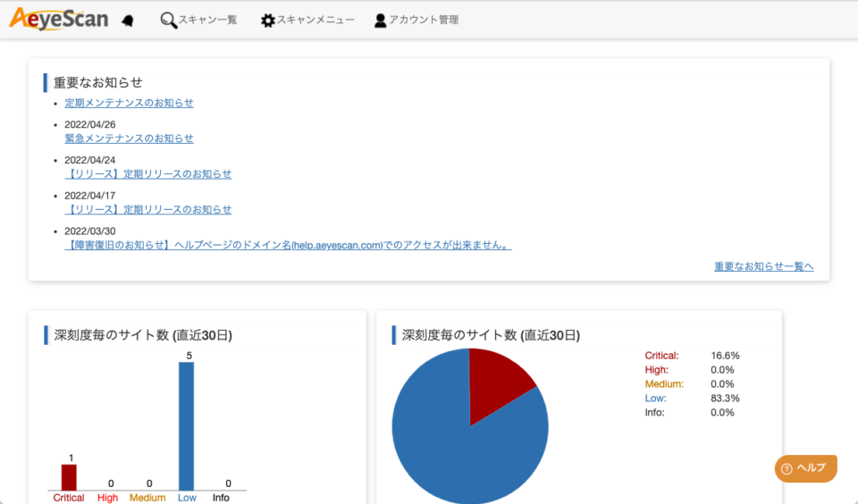
Task: Click the Info label under bar chart
Action: coord(221,498)
